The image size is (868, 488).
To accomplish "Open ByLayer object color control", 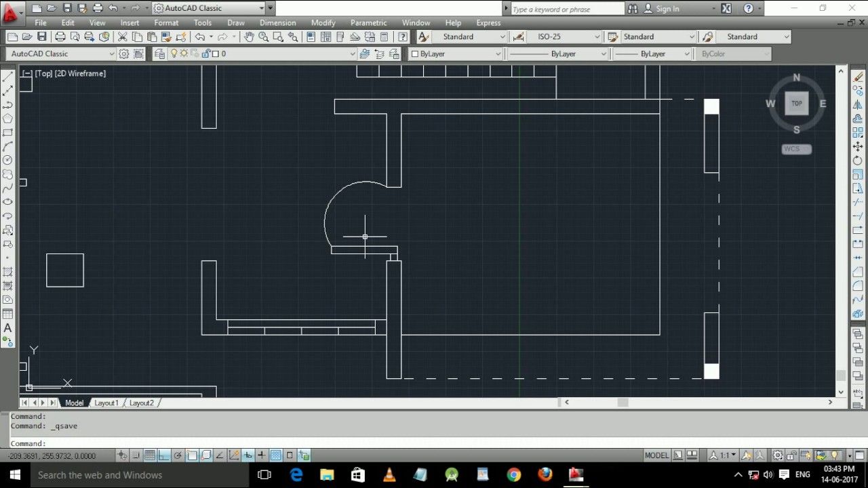I will tap(456, 54).
